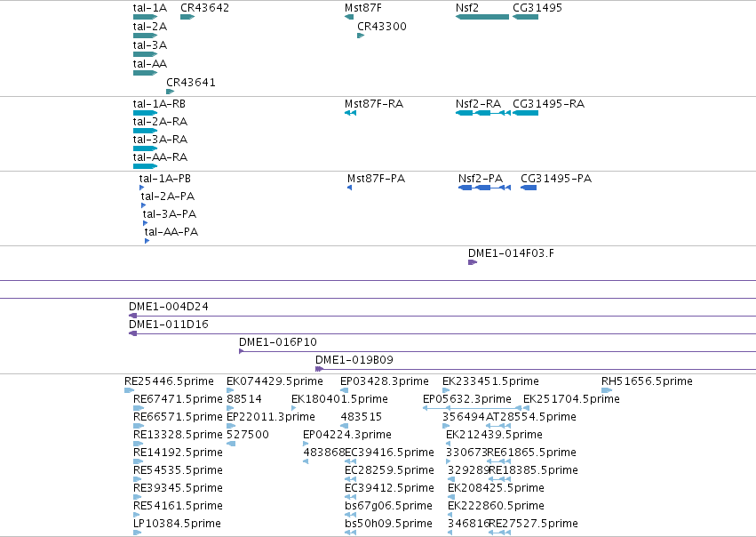Click the Nsf2 gene bar
This screenshot has width=756, height=537.
coord(482,17)
